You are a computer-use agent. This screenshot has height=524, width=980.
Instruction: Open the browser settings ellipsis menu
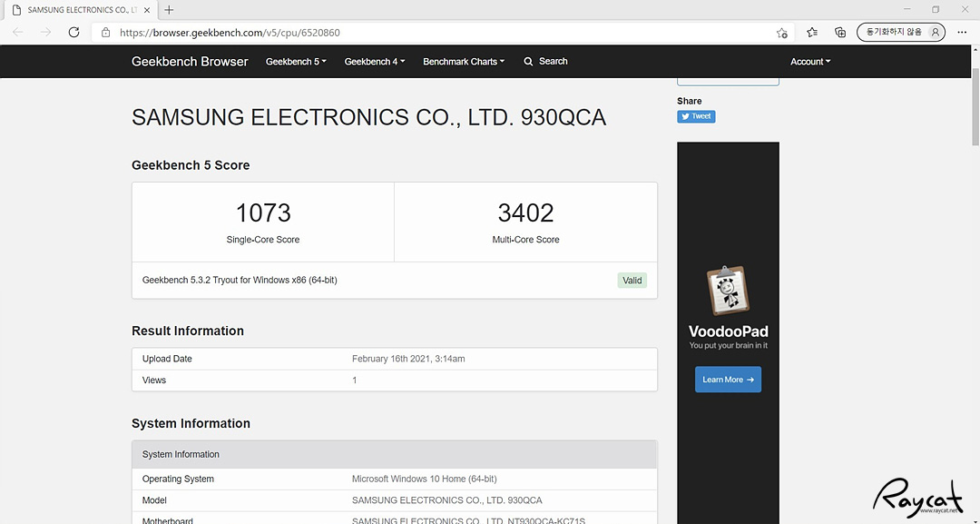(962, 32)
